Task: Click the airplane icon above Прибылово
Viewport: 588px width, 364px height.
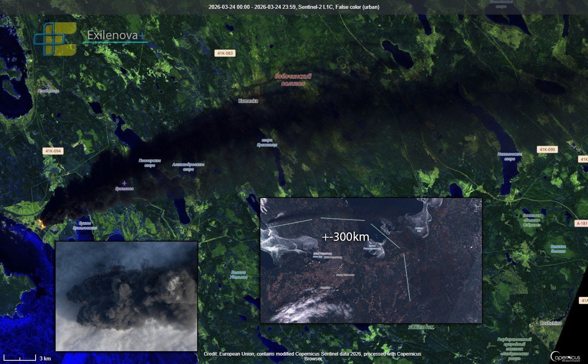Action: point(49,85)
